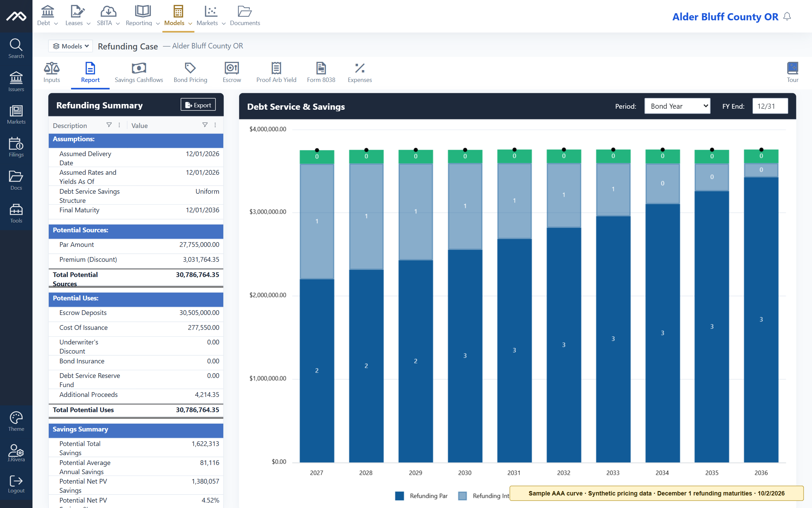812x508 pixels.
Task: Open the Theme palette icon
Action: pos(16,421)
